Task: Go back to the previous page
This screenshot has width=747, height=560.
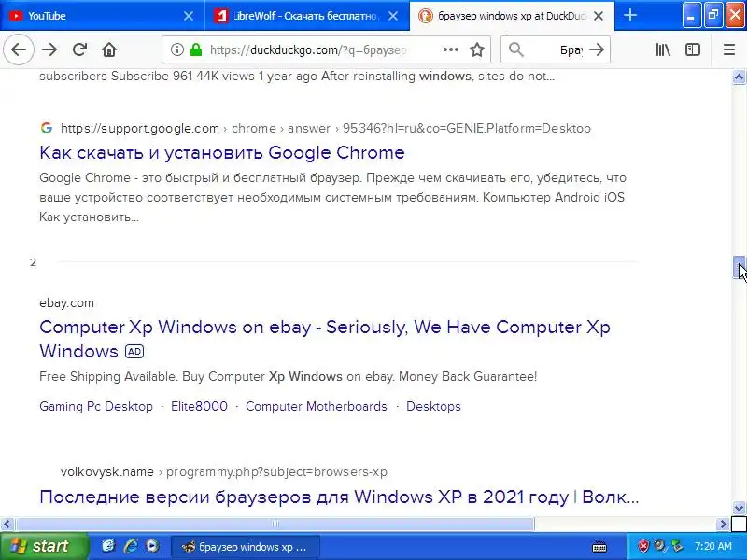Action: pyautogui.click(x=19, y=49)
